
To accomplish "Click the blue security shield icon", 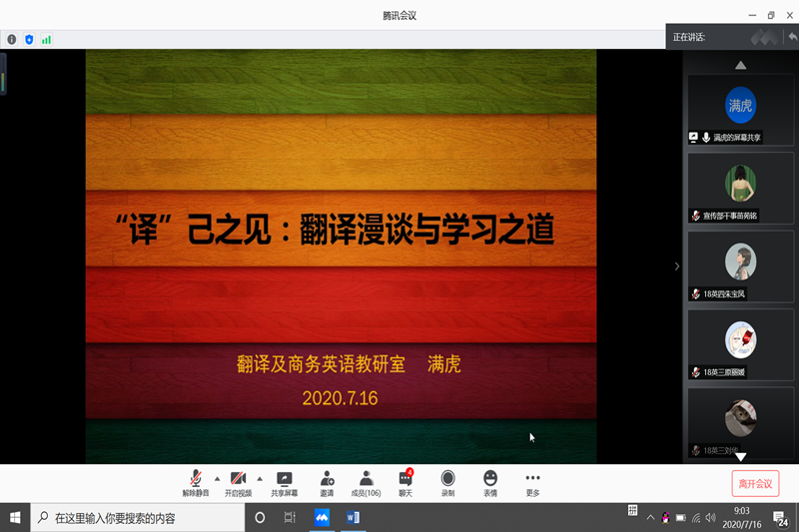I will (x=29, y=39).
